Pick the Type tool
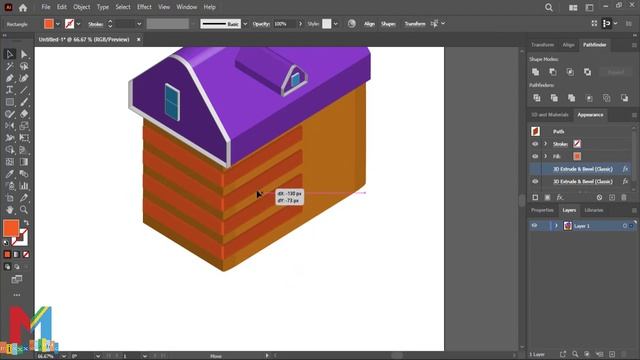This screenshot has height=360, width=640. point(10,90)
